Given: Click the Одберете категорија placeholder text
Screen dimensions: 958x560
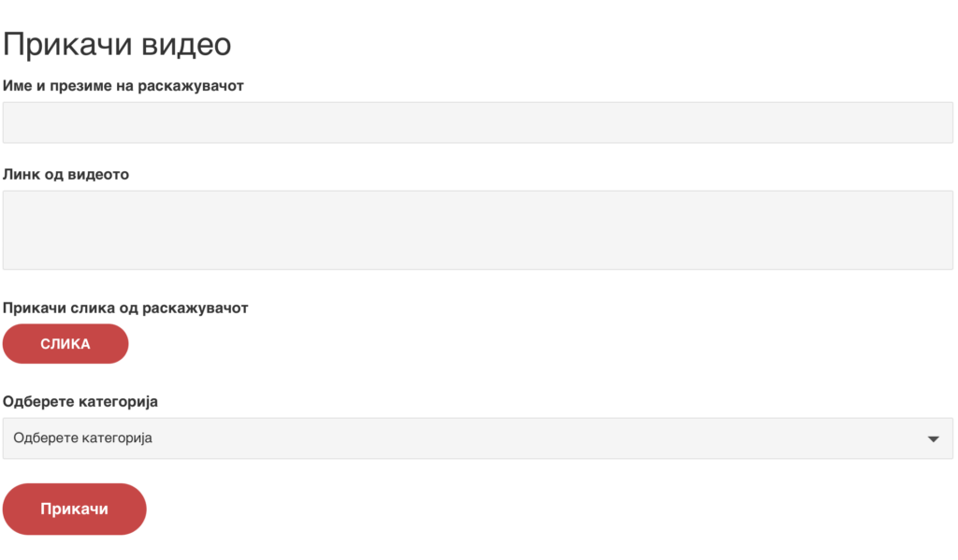Looking at the screenshot, I should click(83, 438).
